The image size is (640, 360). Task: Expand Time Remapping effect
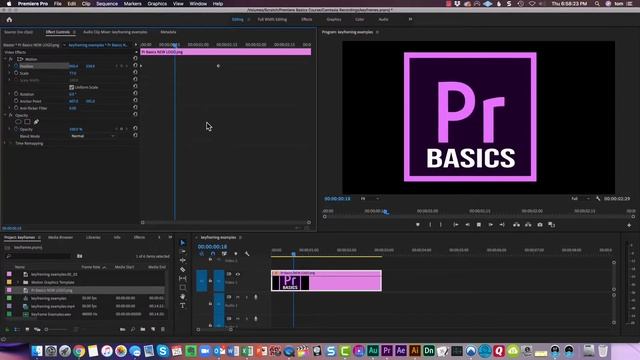click(5, 143)
